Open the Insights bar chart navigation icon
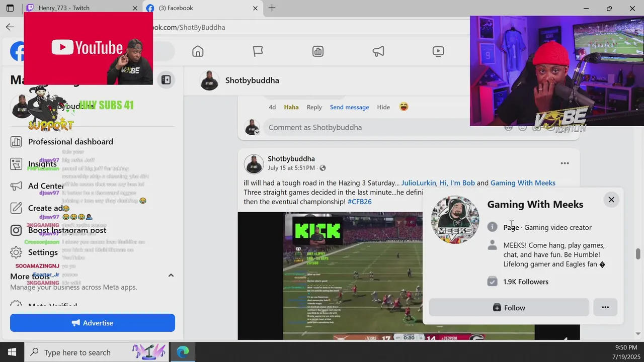644x362 pixels. click(317, 51)
